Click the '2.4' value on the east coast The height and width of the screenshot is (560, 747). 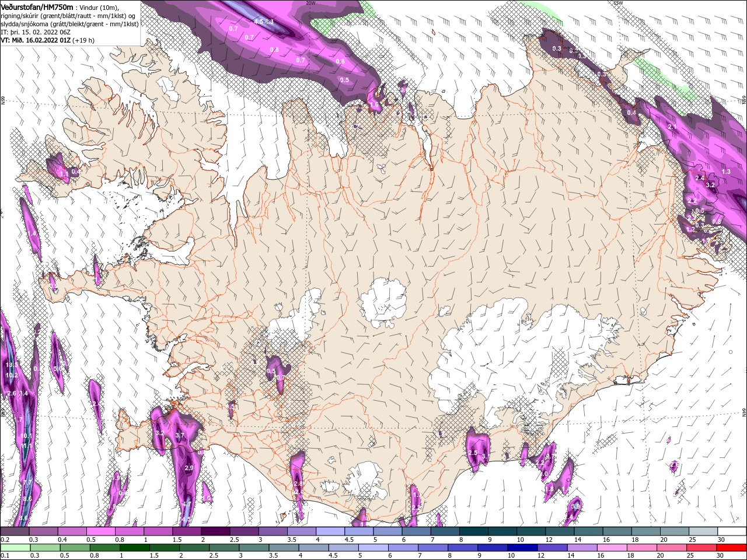(x=700, y=177)
